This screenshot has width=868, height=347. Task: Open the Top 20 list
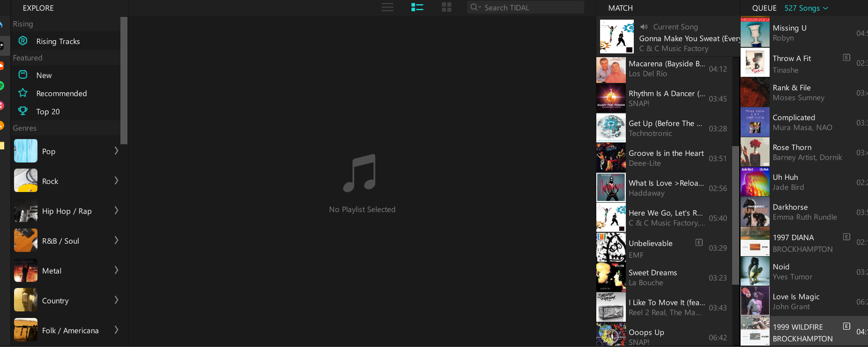tap(66, 111)
